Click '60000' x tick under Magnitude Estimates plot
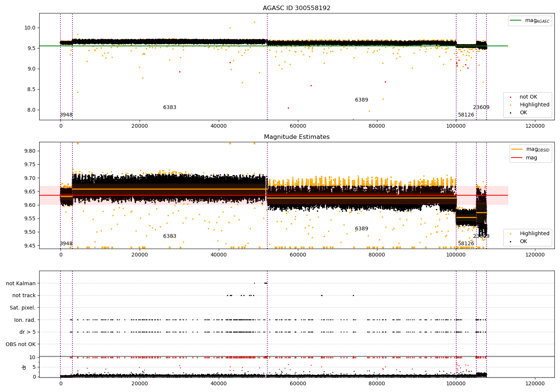The image size is (560, 392). pyautogui.click(x=298, y=255)
